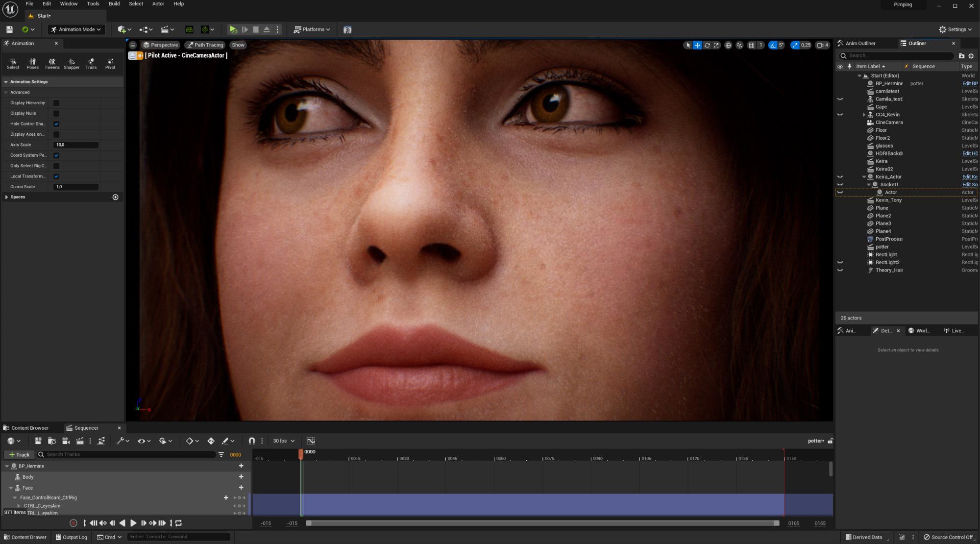
Task: Activate the scale gizmo mode
Action: 716,45
